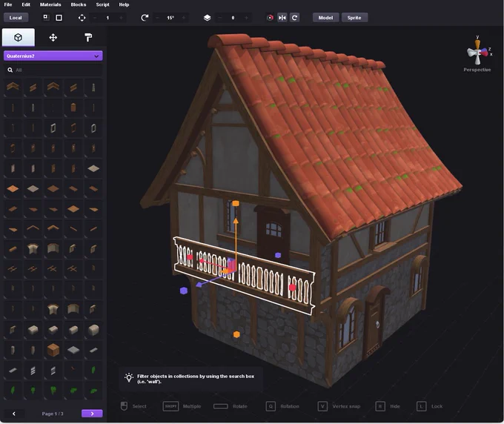This screenshot has width=504, height=424.
Task: Click the refresh arrow button beside mirror
Action: click(x=294, y=18)
